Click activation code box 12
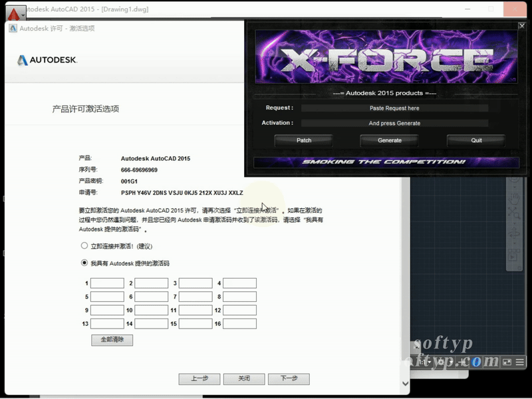Viewport: 532px width, 399px height. click(x=239, y=310)
